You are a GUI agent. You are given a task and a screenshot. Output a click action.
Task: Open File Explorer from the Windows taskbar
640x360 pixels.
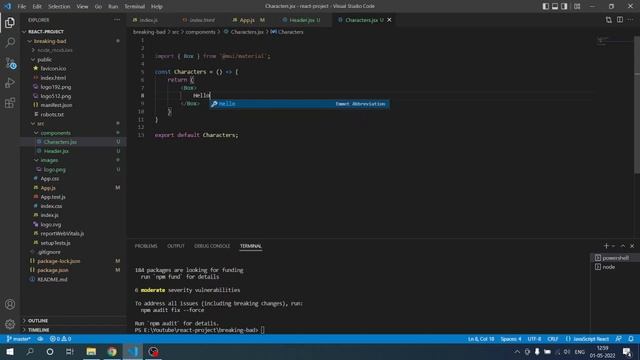coord(91,351)
